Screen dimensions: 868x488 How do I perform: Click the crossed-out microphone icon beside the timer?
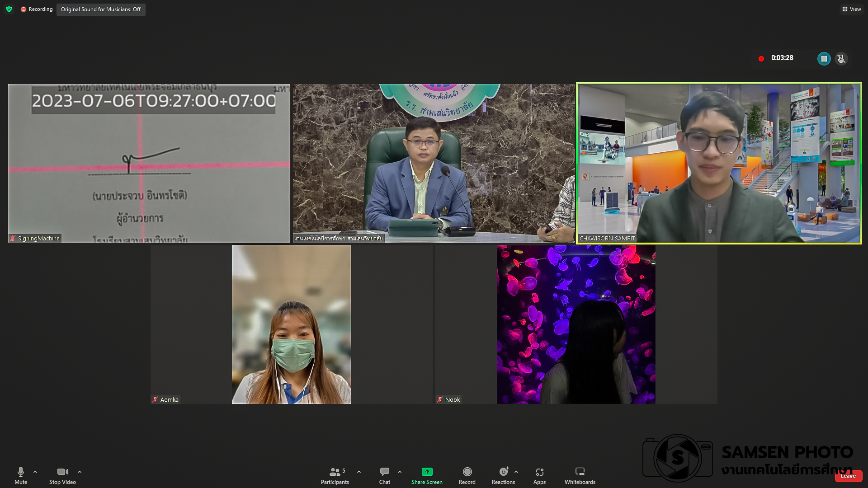coord(841,59)
